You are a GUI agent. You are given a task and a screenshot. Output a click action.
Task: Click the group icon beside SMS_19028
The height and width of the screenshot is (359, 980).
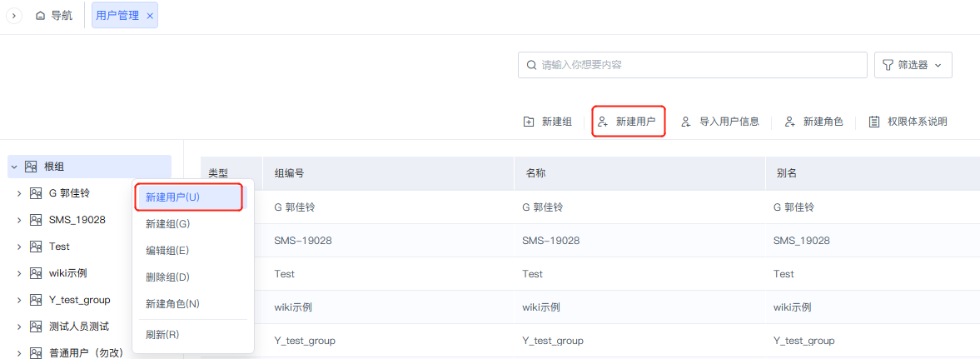click(36, 220)
